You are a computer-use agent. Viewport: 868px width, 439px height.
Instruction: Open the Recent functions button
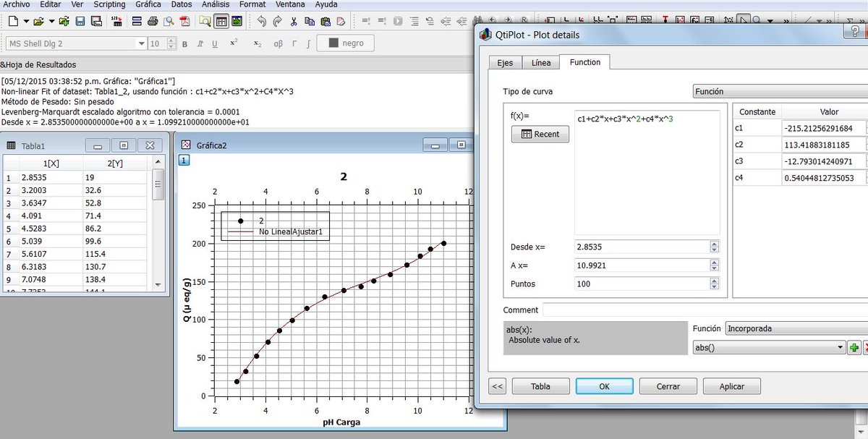(x=540, y=135)
